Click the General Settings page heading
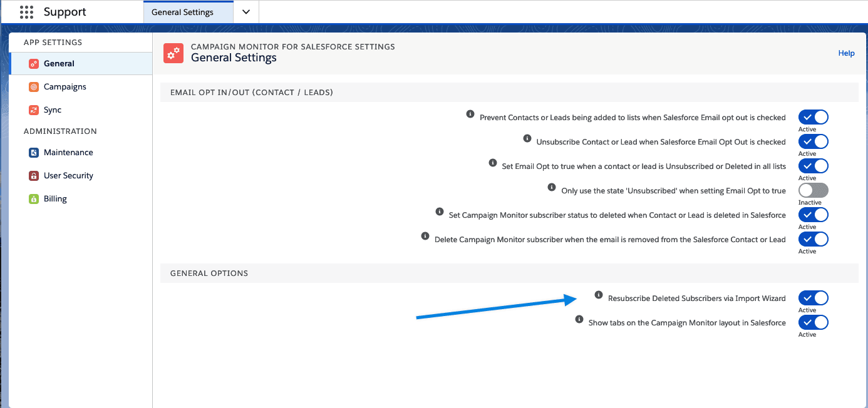868x408 pixels. coord(234,58)
